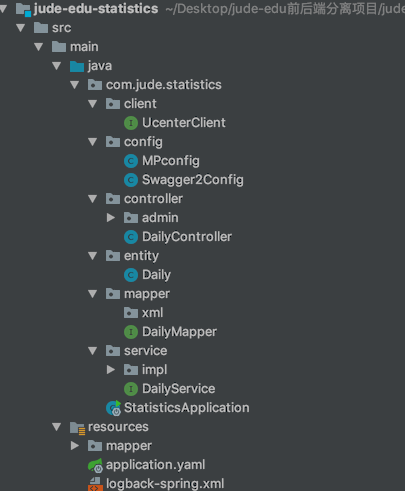Select the Daily entity class

click(x=156, y=275)
